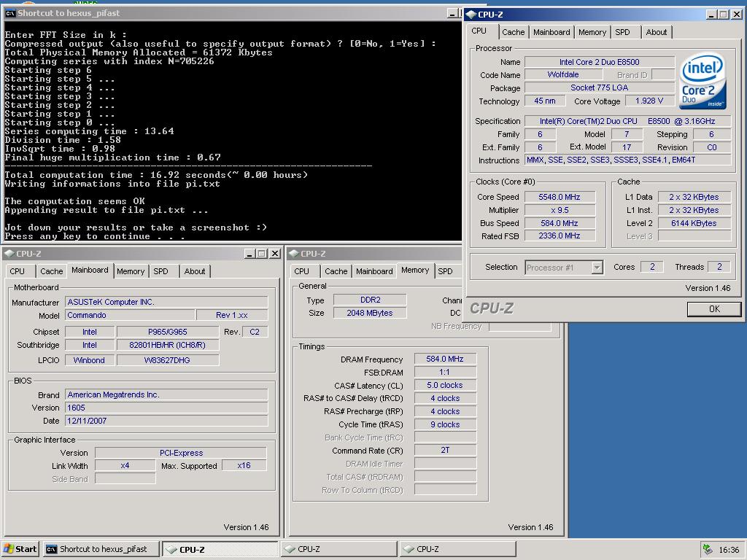Activate the second CPU-Z taskbar button

[x=338, y=549]
